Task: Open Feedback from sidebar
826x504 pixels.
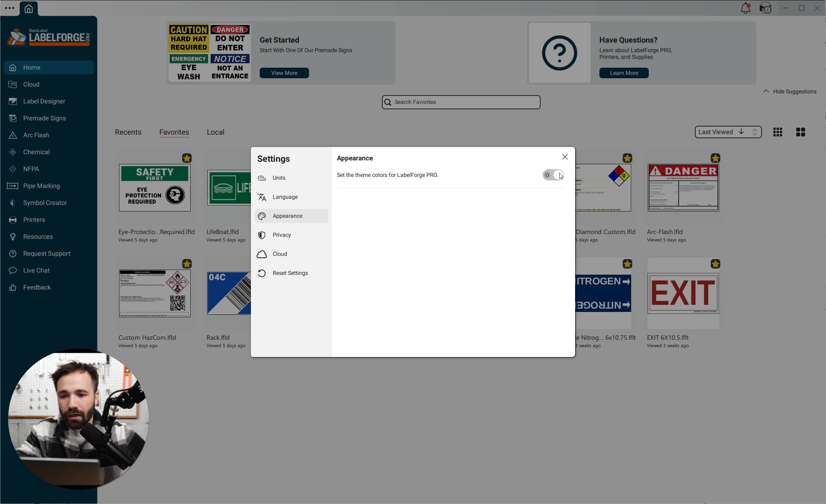Action: click(49, 287)
